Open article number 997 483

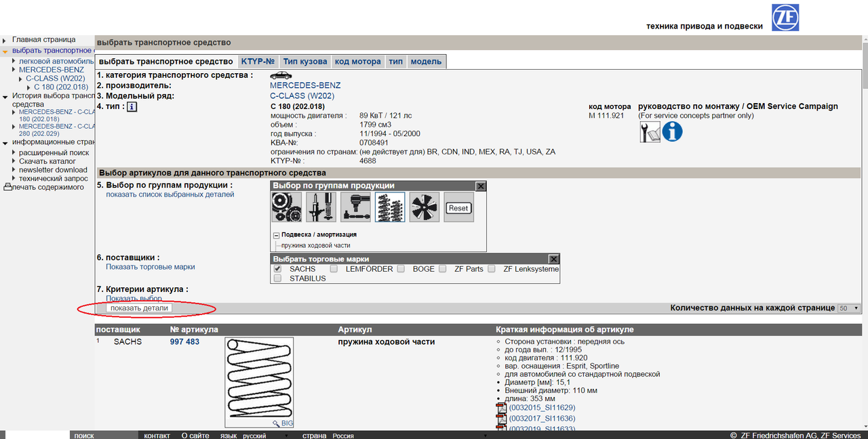[x=184, y=342]
